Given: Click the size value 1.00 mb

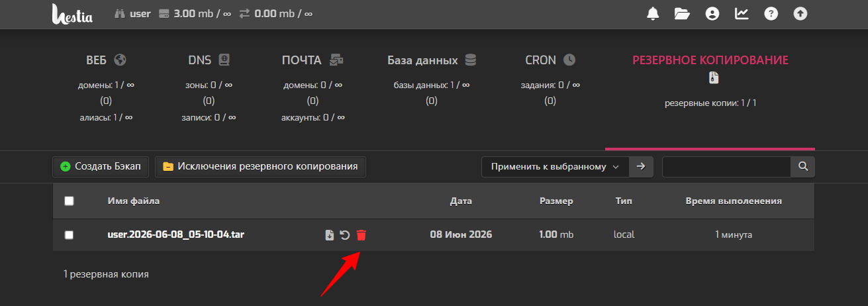Looking at the screenshot, I should coord(556,234).
